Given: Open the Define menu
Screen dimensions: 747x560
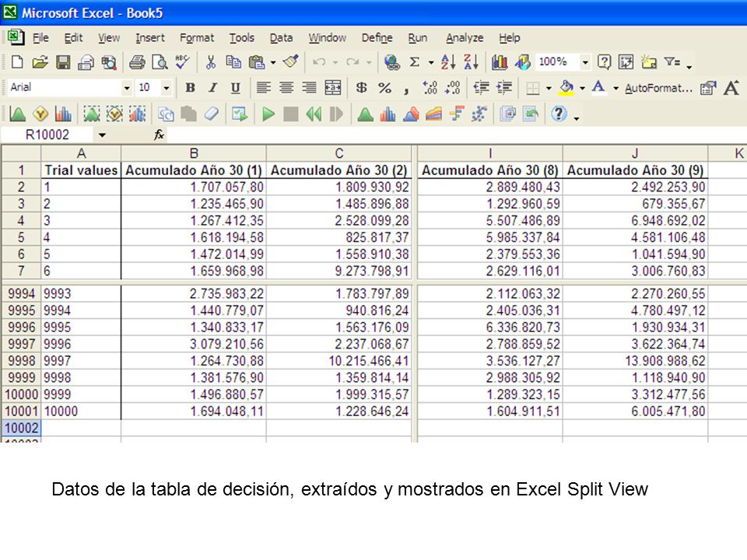Looking at the screenshot, I should (x=377, y=37).
